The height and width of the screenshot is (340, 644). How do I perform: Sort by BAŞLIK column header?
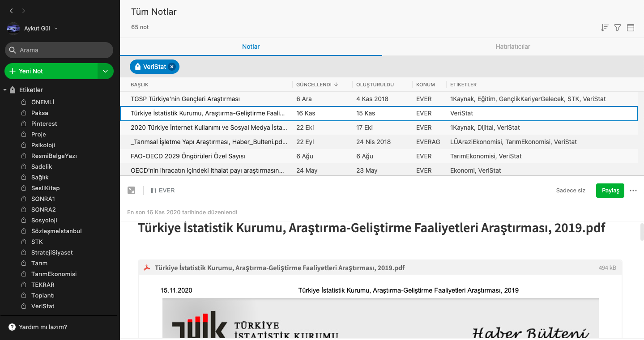(x=140, y=85)
